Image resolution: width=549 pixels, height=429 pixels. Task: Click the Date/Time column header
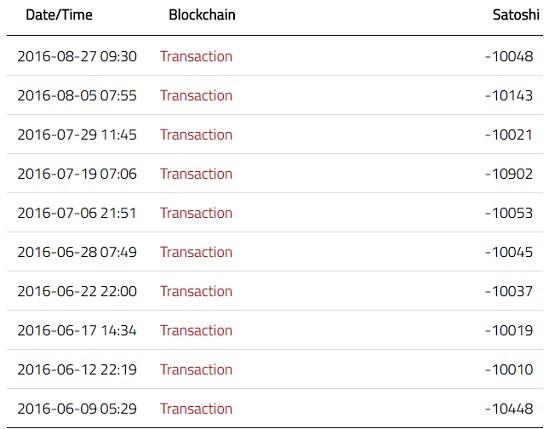click(59, 15)
